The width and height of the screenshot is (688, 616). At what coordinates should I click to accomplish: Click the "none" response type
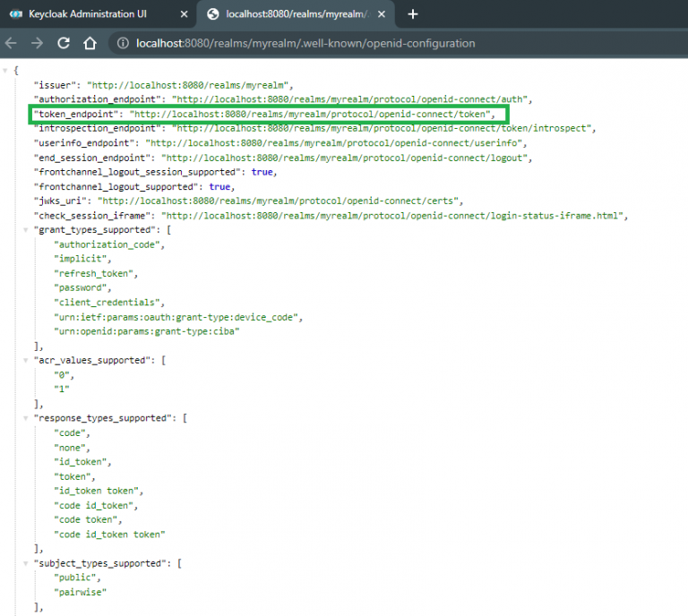(x=70, y=448)
